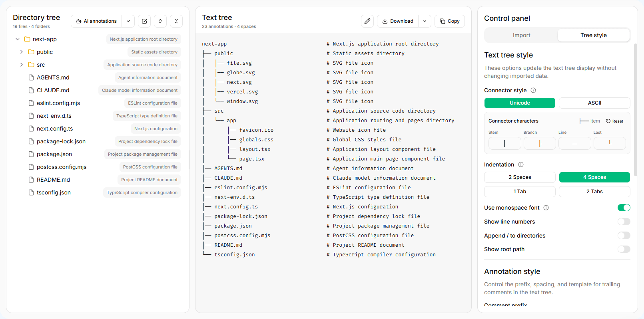Click the public folder icon
This screenshot has height=319, width=644.
coord(31,52)
